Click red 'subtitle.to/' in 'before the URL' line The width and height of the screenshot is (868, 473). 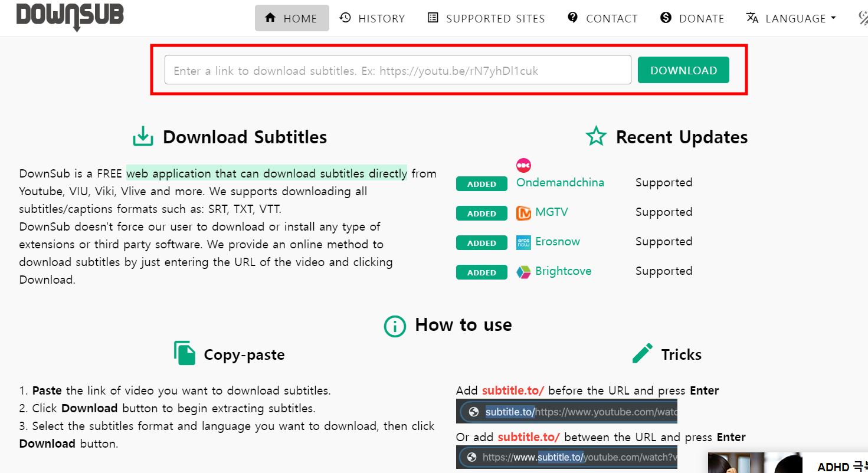[513, 390]
